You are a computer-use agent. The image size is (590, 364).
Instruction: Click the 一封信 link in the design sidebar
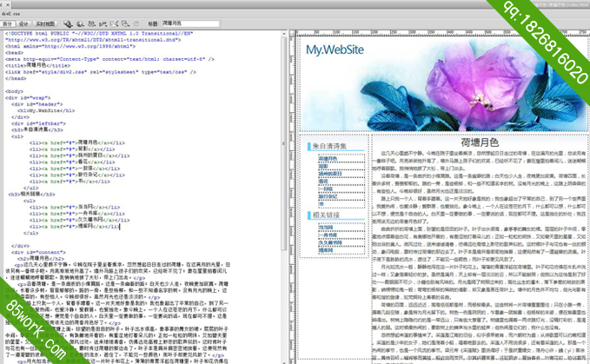(326, 189)
